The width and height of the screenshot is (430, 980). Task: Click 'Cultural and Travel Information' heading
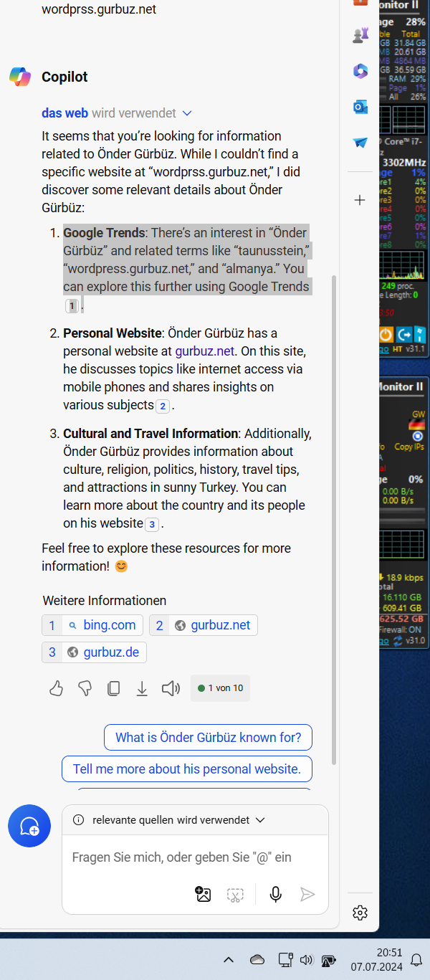(x=150, y=434)
